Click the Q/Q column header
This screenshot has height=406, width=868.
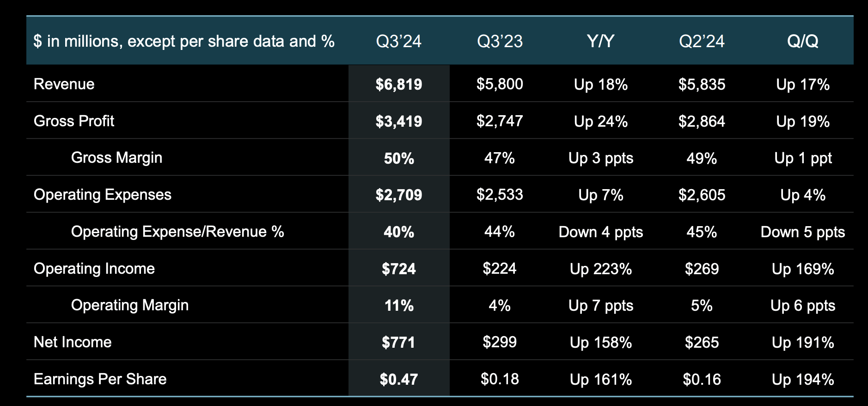(802, 41)
